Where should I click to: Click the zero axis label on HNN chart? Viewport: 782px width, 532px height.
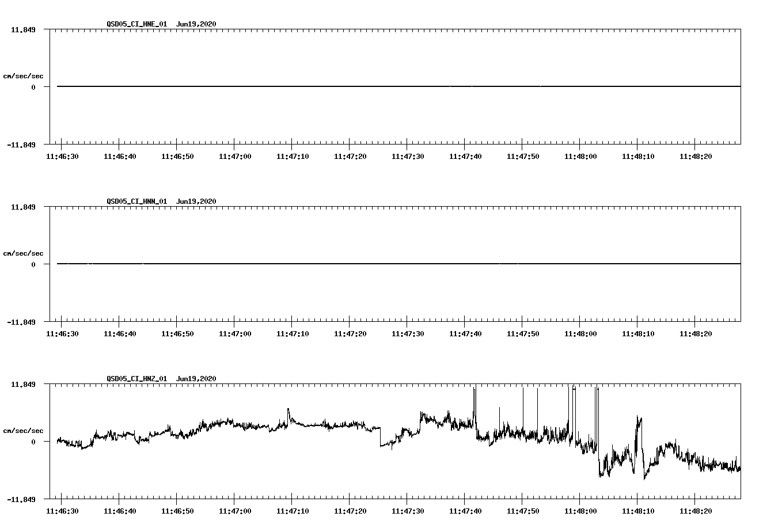point(33,265)
